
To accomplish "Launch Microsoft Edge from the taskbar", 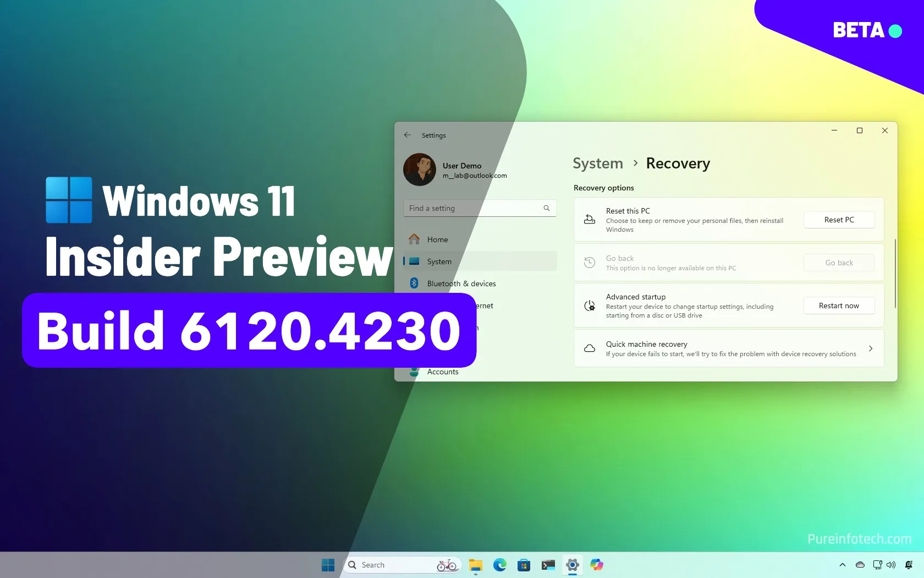I will [500, 565].
